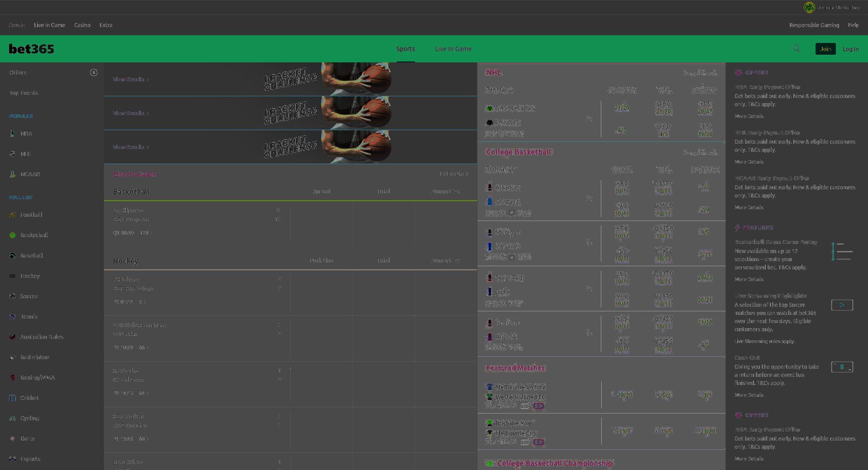The height and width of the screenshot is (470, 868).
Task: Open More Details under NHL Early Payout Offer
Action: (749, 162)
